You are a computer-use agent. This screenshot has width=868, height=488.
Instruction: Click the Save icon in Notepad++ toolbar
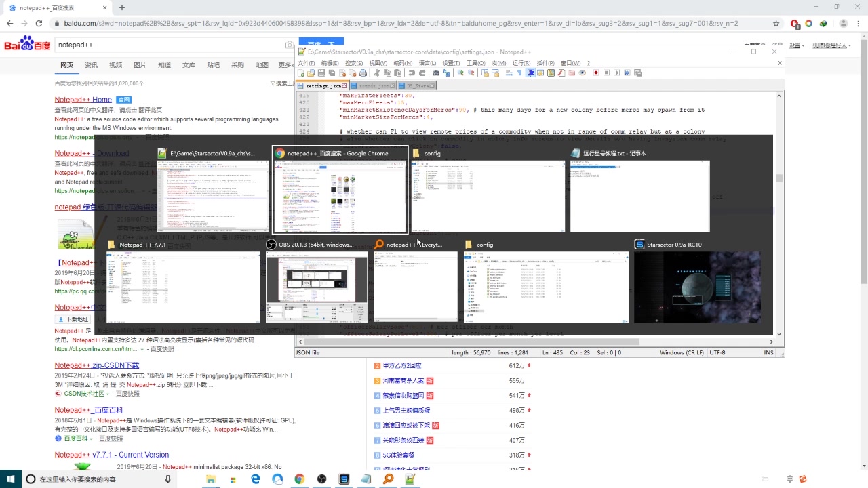[321, 73]
